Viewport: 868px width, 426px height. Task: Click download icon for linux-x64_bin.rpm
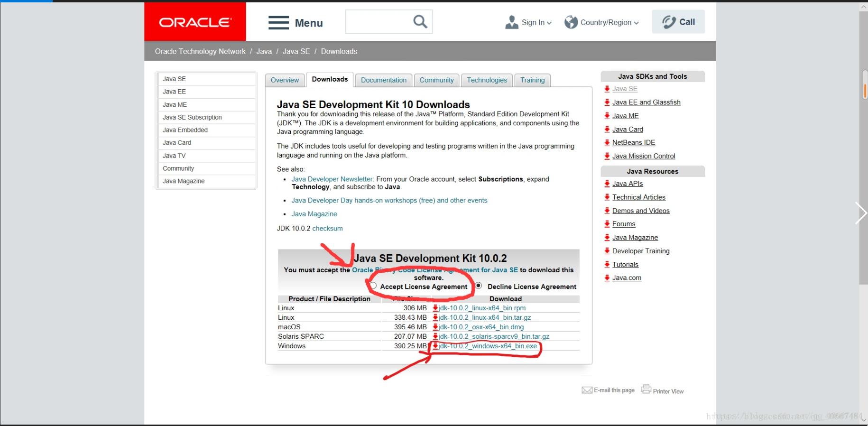435,308
